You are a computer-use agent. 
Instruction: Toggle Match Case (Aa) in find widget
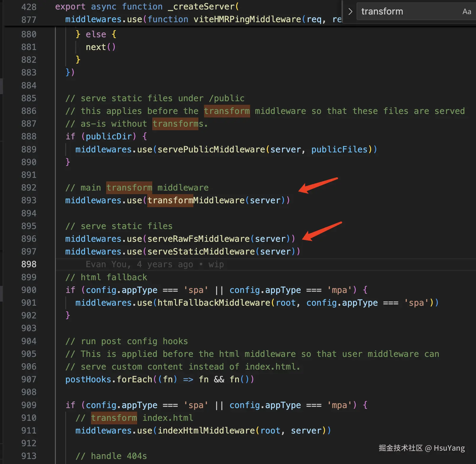(467, 12)
